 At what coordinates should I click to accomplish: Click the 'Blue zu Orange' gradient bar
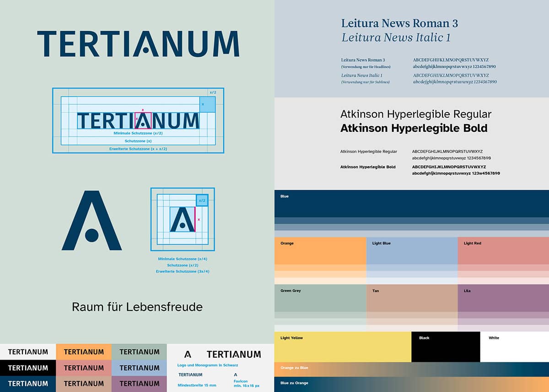pyautogui.click(x=412, y=384)
